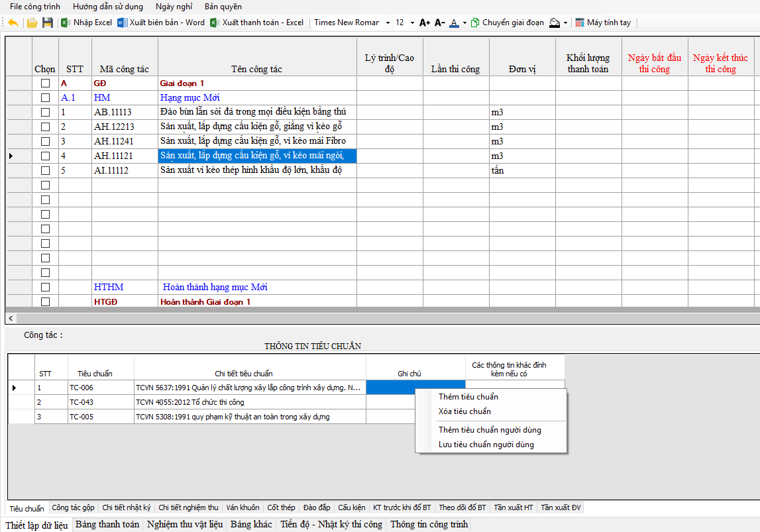
Task: Click the undo arrow icon
Action: pyautogui.click(x=13, y=23)
